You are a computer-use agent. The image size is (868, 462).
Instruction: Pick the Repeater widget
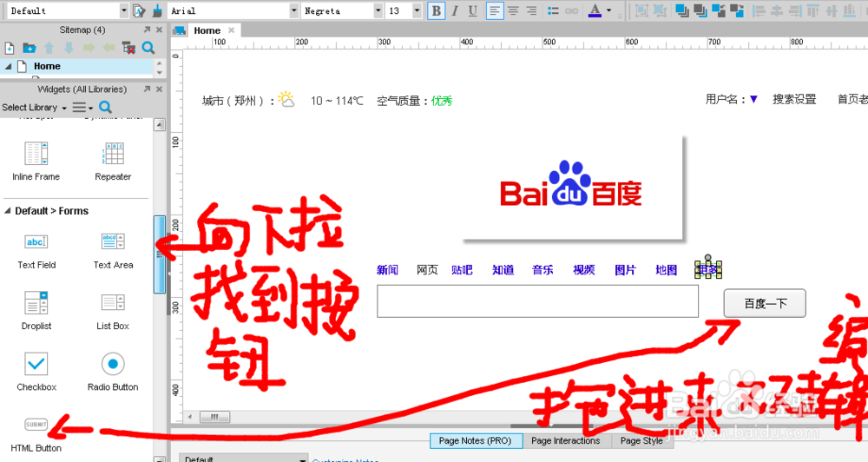click(x=113, y=162)
